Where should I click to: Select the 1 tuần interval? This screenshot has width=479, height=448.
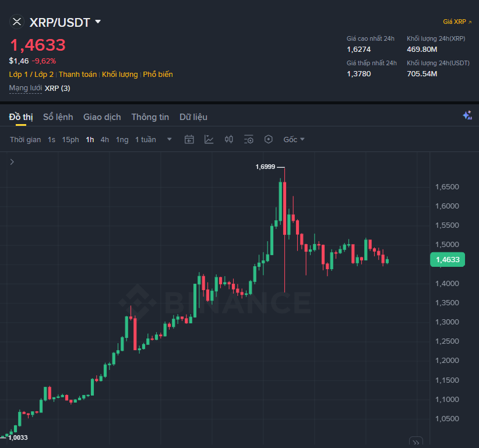146,140
